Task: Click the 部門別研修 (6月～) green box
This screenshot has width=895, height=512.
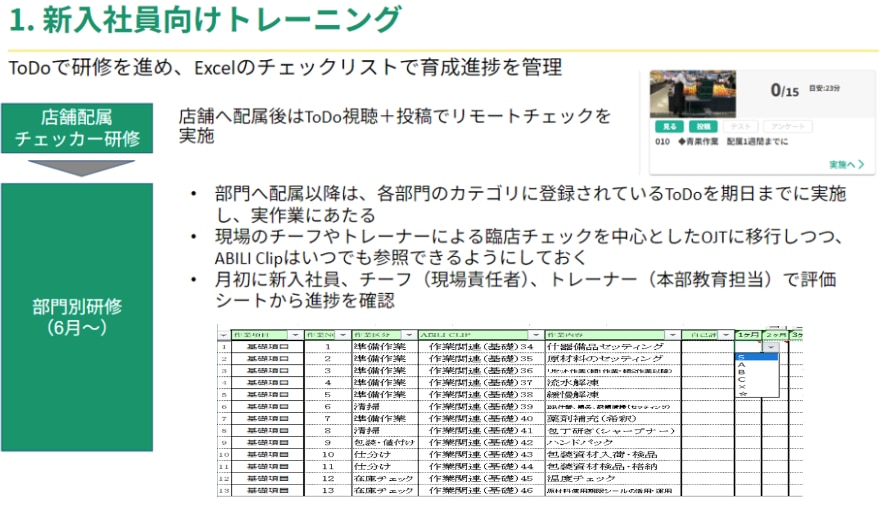Action: click(x=77, y=316)
